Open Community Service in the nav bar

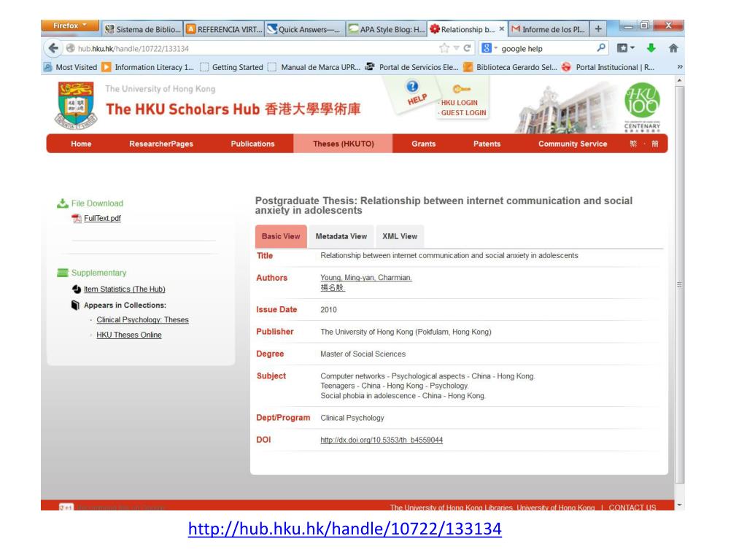click(573, 144)
